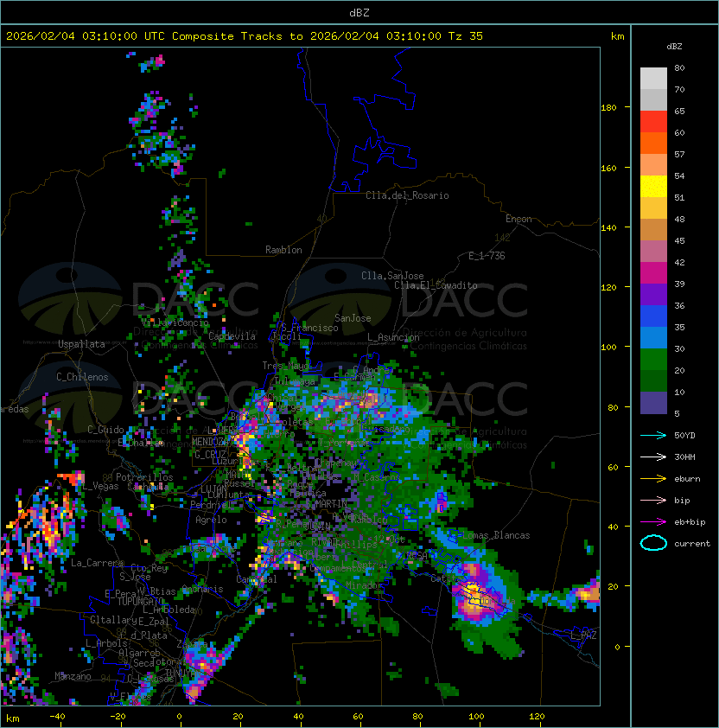Click the magenta eb+bip arrow icon
The image size is (719, 728).
click(653, 522)
